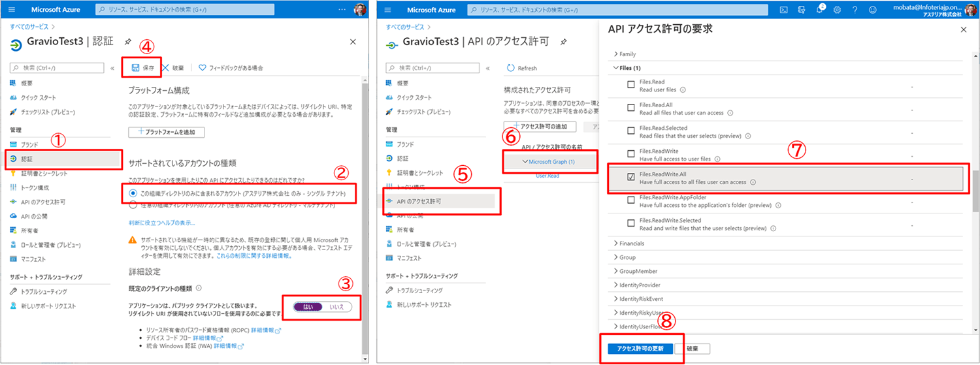Open クイック スタート in left window sidebar
980x365 pixels.
[39, 97]
